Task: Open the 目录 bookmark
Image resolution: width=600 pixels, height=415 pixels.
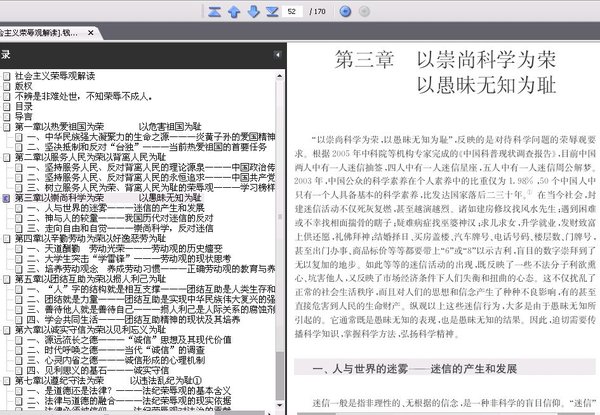Action: 24,106
